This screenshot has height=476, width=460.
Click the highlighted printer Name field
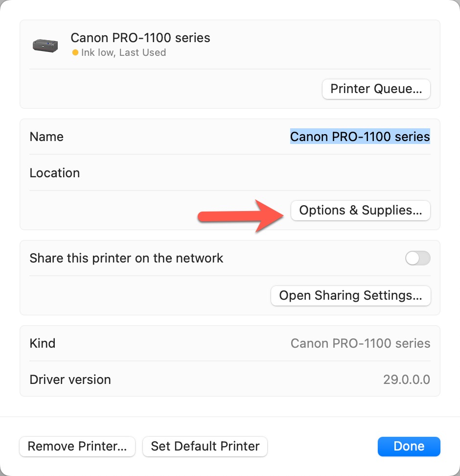pos(360,137)
